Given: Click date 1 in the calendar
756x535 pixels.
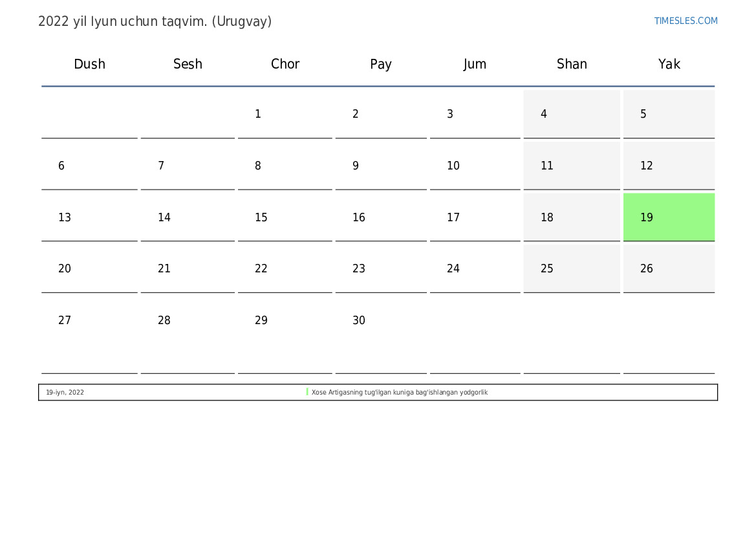Looking at the screenshot, I should point(258,114).
